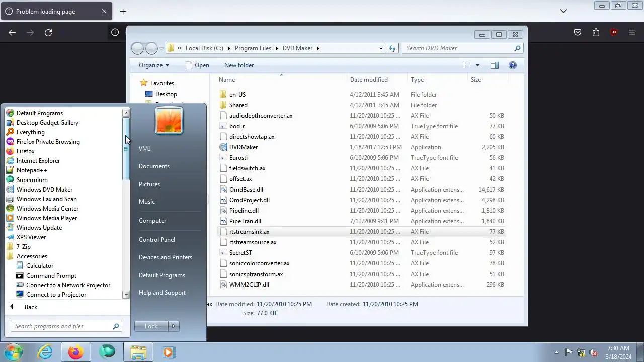Click Open in the Explorer toolbar

197,65
